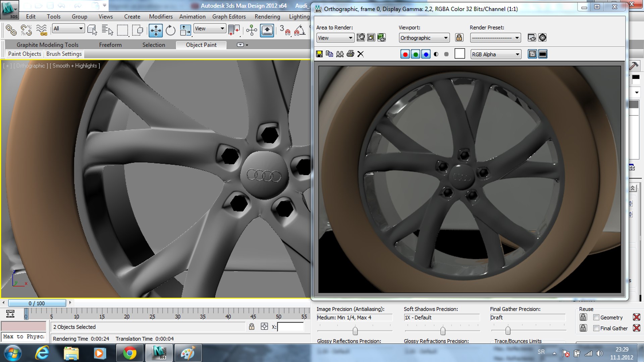Viewport: 644px width, 362px height.
Task: Open the Graph Editors menu
Action: click(x=229, y=16)
